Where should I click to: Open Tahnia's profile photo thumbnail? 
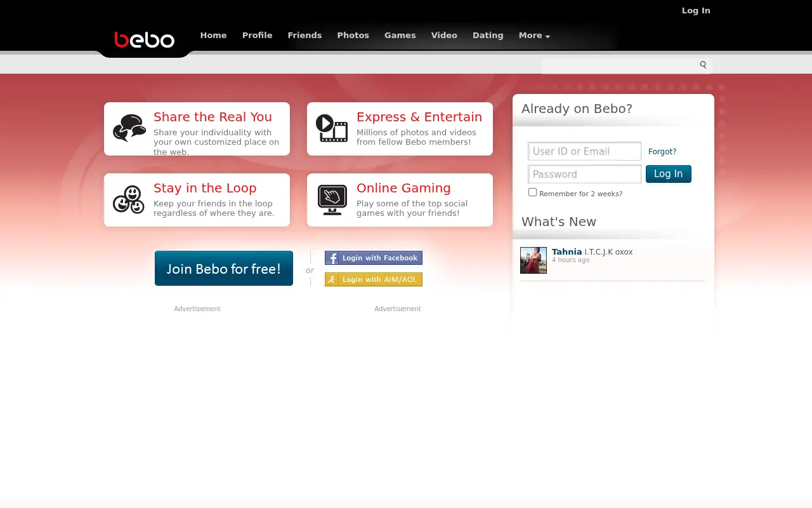tap(534, 260)
